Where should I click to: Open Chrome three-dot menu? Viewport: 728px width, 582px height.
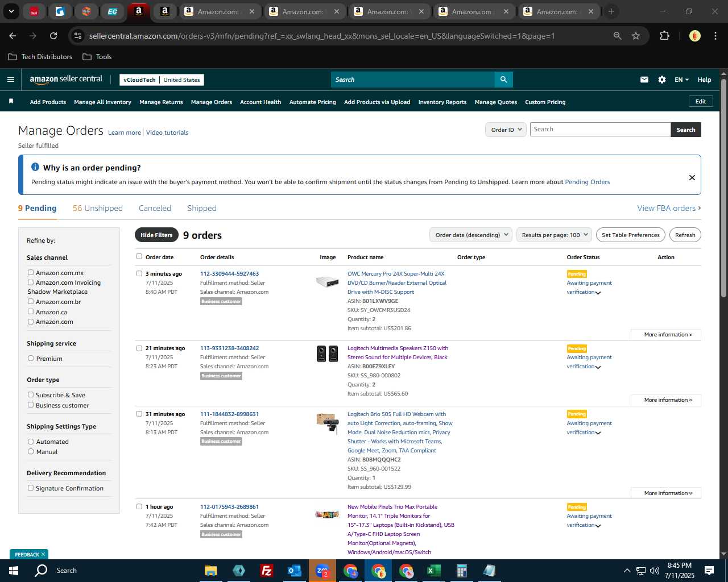pos(715,36)
